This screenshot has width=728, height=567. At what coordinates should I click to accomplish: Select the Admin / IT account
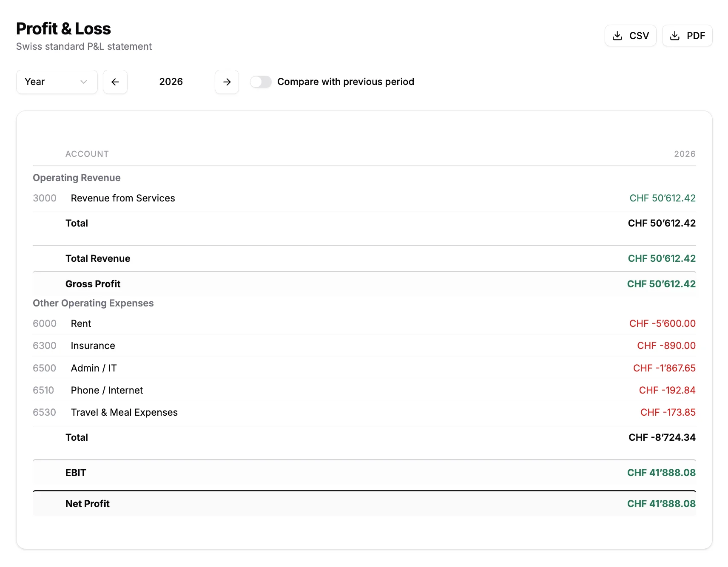click(94, 368)
